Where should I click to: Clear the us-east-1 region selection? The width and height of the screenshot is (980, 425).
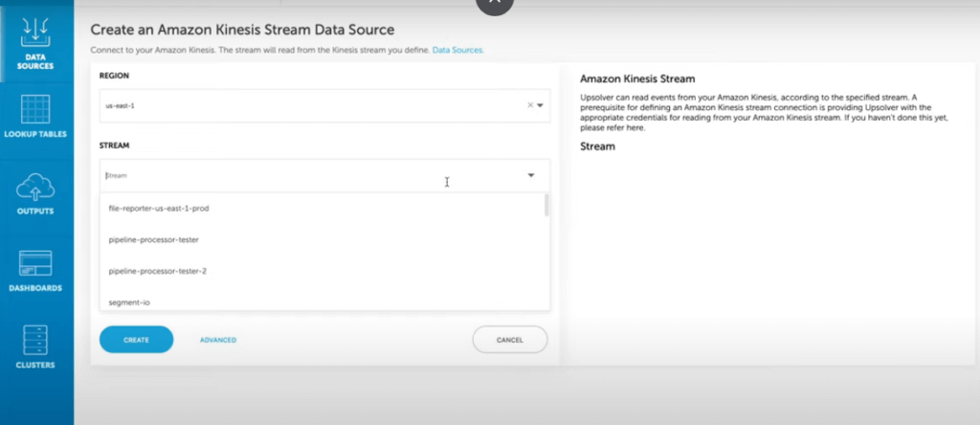[530, 105]
